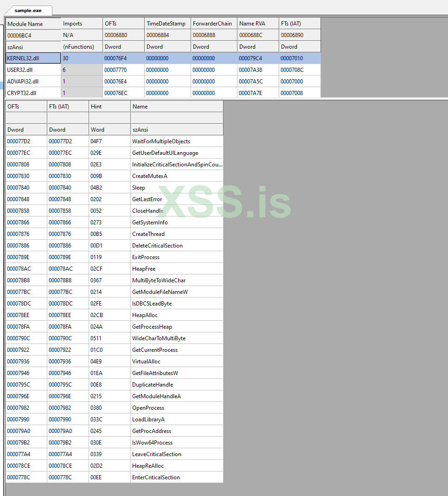
Task: Select the Sleep function row
Action: (114, 188)
